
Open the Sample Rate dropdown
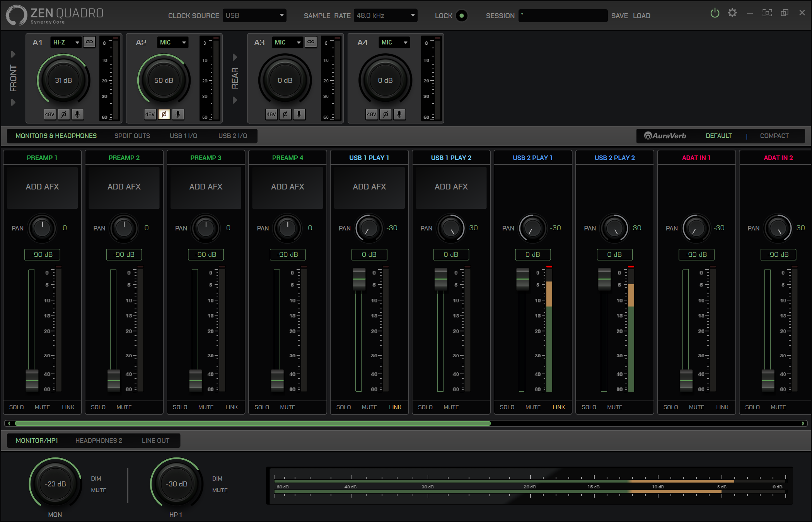[x=386, y=15]
